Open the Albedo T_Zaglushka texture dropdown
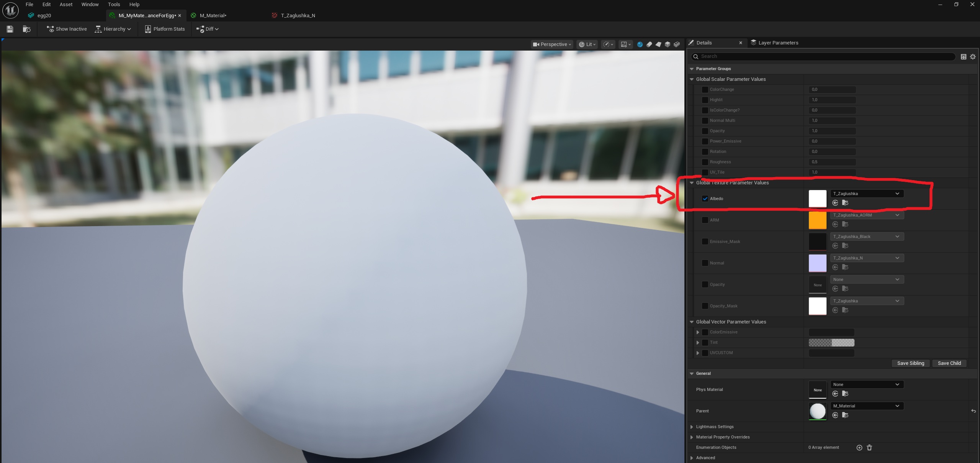The width and height of the screenshot is (980, 463). (867, 194)
